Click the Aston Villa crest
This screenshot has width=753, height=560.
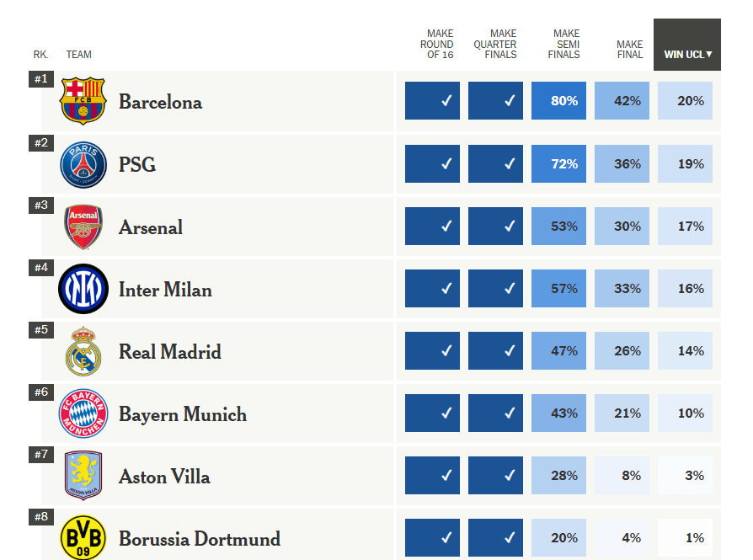click(83, 476)
